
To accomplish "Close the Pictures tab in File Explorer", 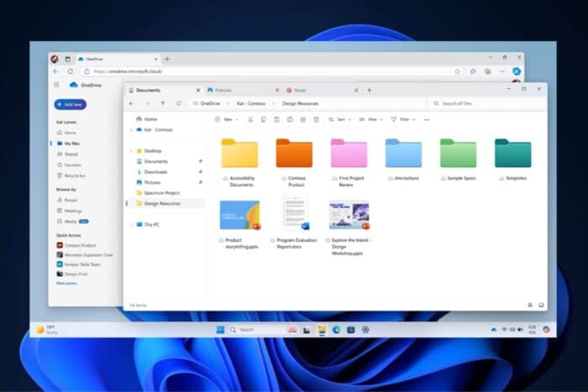I will pyautogui.click(x=277, y=91).
